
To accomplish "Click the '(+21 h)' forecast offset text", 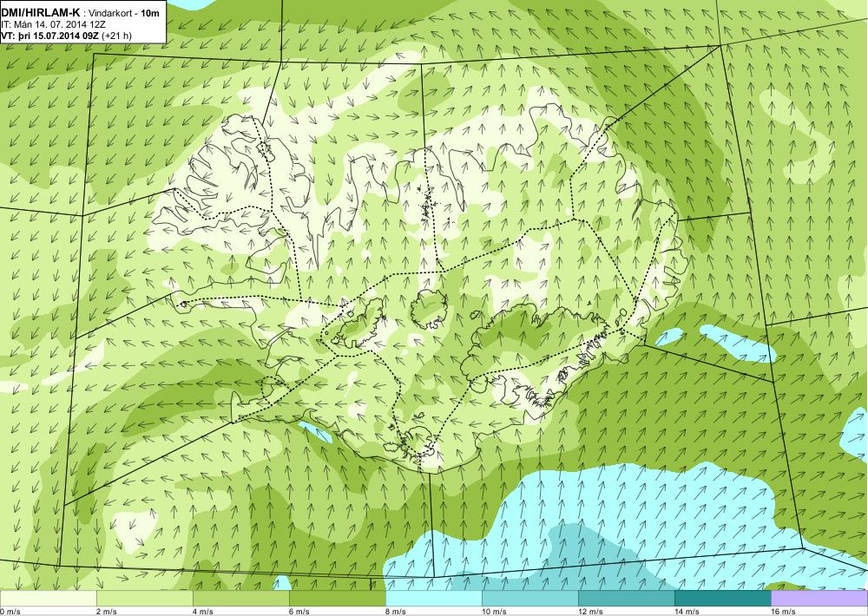I will (x=117, y=36).
